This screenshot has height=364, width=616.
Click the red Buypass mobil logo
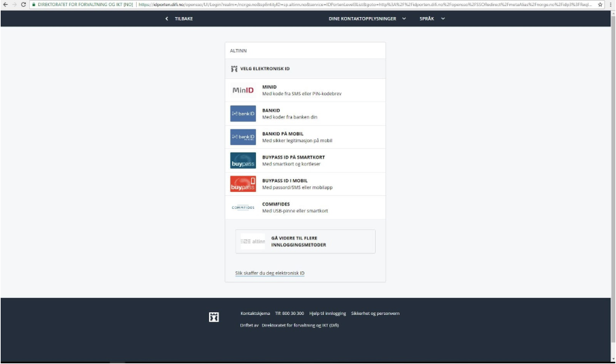pos(243,184)
